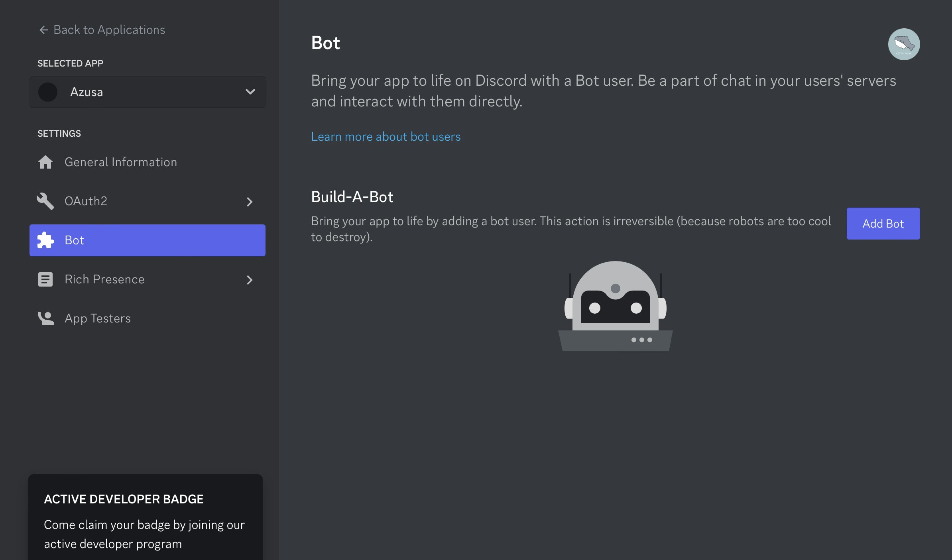Select the Bot settings tab

coord(147,240)
